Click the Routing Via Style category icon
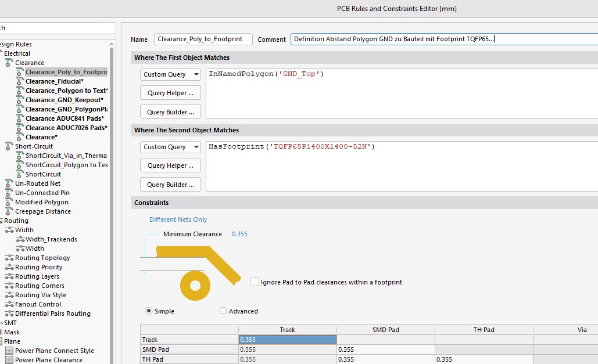598x364 pixels. 9,295
